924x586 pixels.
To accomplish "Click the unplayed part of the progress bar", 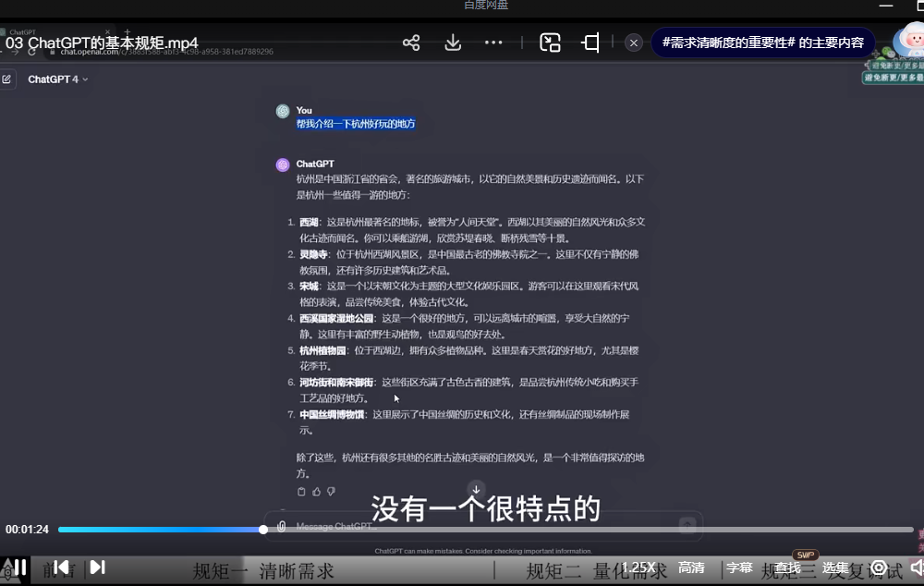I will point(590,530).
